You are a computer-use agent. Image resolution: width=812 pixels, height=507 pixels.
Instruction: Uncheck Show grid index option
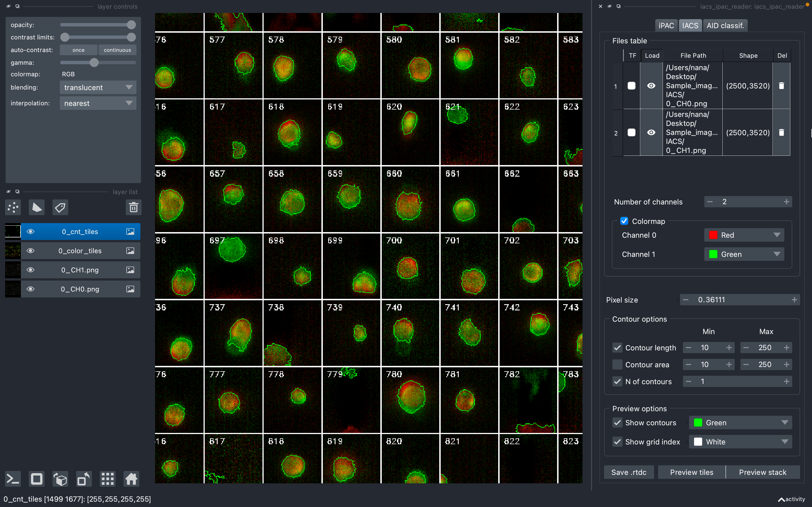tap(617, 442)
